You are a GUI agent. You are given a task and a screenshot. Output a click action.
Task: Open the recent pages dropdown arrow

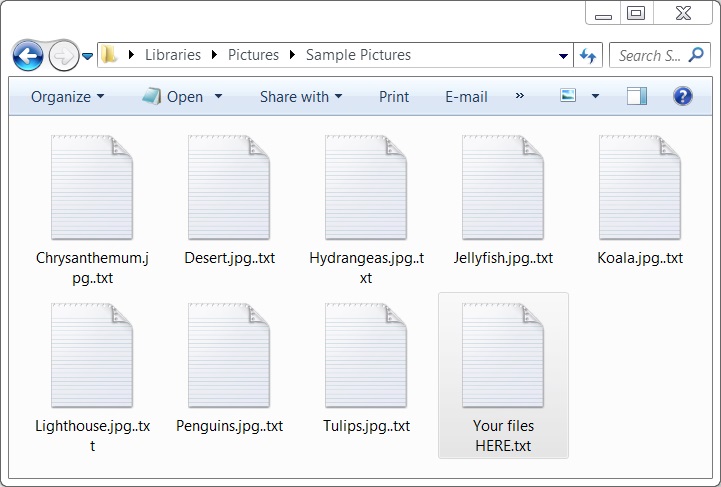[x=87, y=57]
